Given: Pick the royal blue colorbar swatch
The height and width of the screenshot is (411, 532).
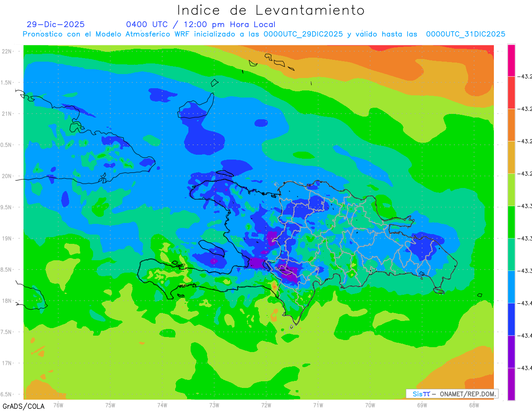Looking at the screenshot, I should tap(511, 319).
